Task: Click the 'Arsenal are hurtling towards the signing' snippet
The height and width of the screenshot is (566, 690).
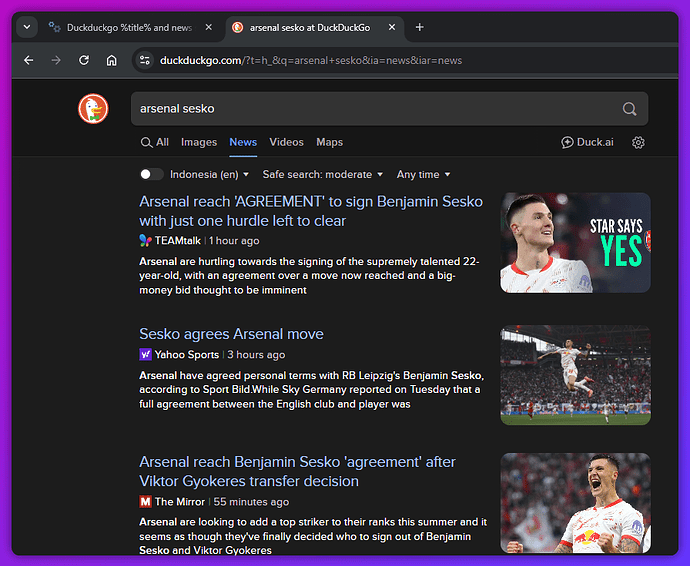Action: [x=309, y=276]
